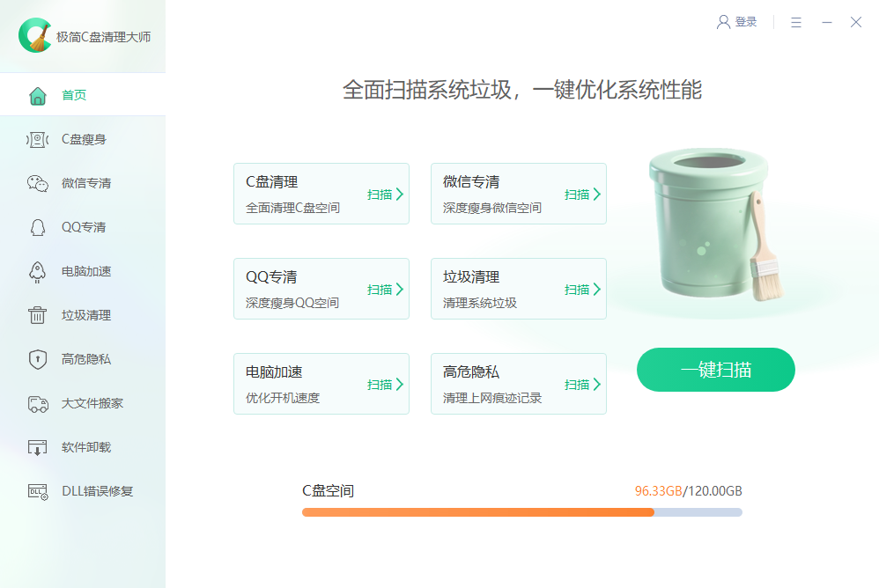The image size is (879, 588).
Task: Click the 清理上网痕迹记录 description
Action: [x=492, y=398]
